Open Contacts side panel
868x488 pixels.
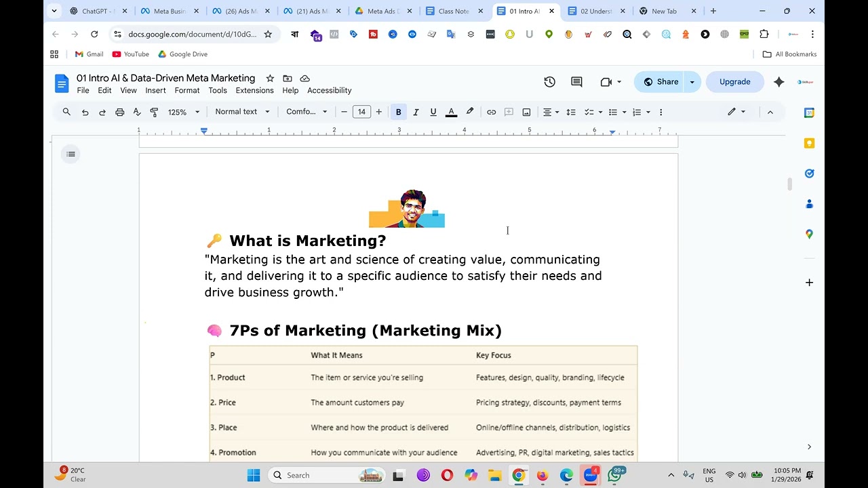(x=809, y=203)
